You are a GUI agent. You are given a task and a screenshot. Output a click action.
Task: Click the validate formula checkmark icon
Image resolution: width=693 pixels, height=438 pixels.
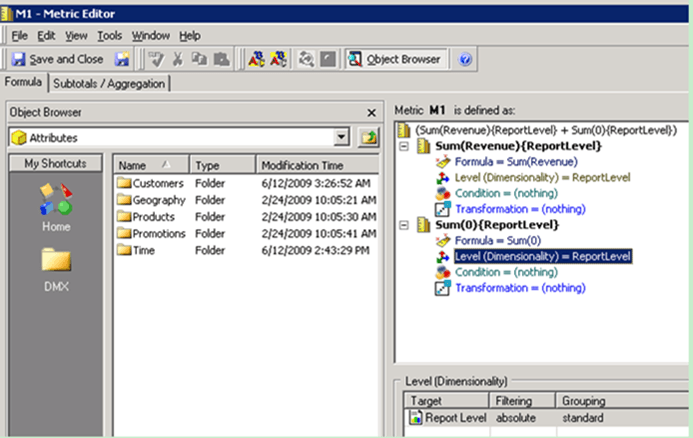156,59
